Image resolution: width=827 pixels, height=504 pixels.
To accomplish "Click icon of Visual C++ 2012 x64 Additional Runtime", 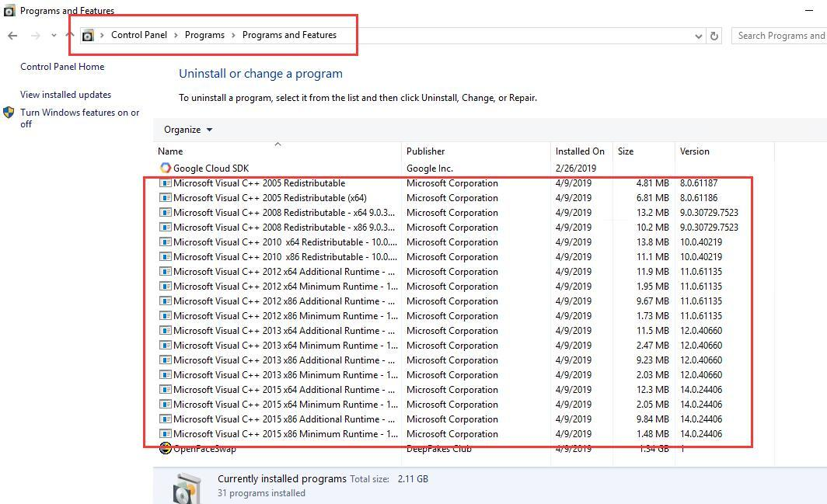I will click(x=165, y=272).
